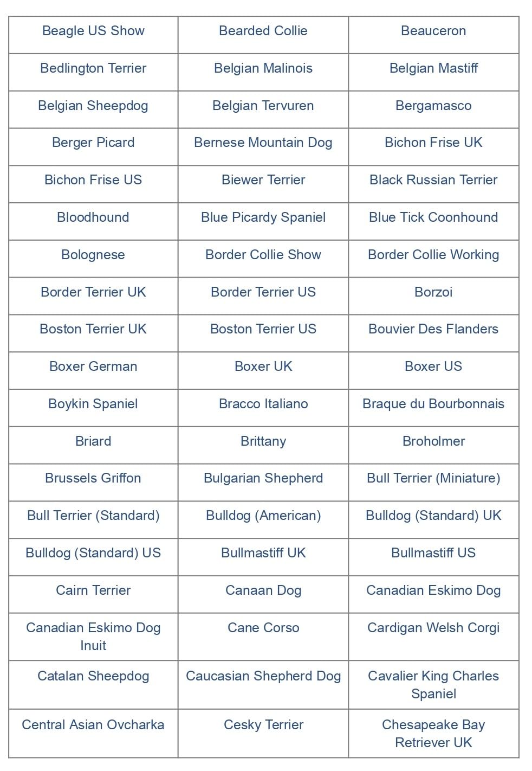Open Bullmastiff UK link
This screenshot has width=532, height=771.
(263, 553)
